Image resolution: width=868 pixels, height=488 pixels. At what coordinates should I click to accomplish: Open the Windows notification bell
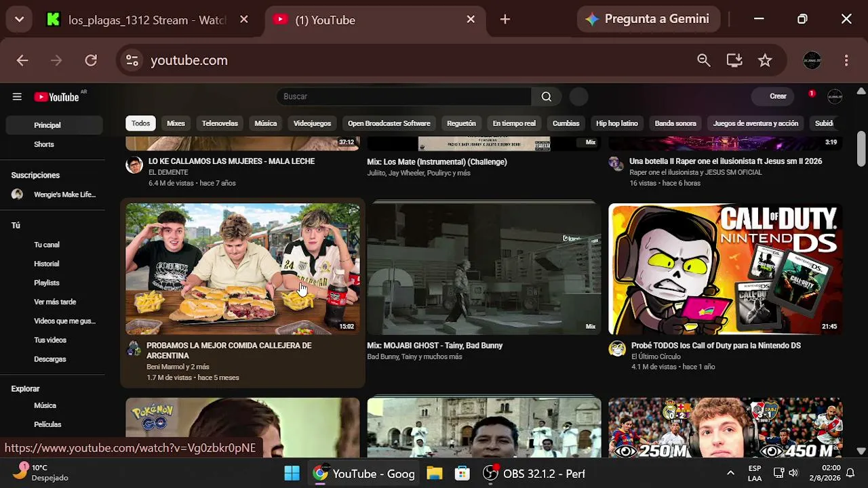[x=850, y=473]
